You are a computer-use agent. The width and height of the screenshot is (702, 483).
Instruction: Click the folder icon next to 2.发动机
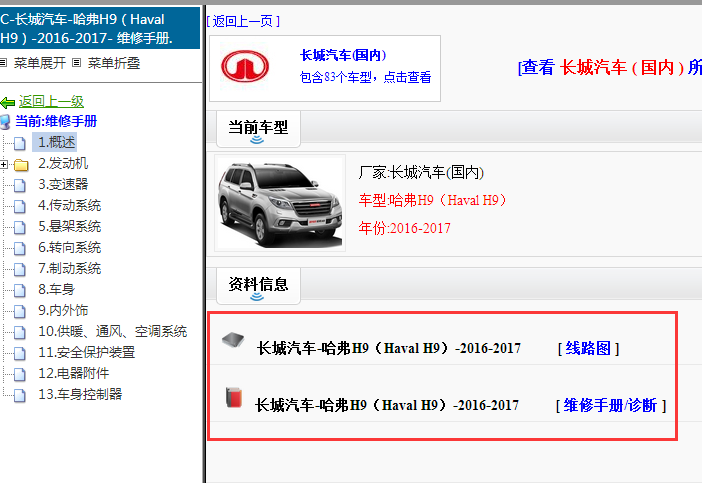pos(21,165)
